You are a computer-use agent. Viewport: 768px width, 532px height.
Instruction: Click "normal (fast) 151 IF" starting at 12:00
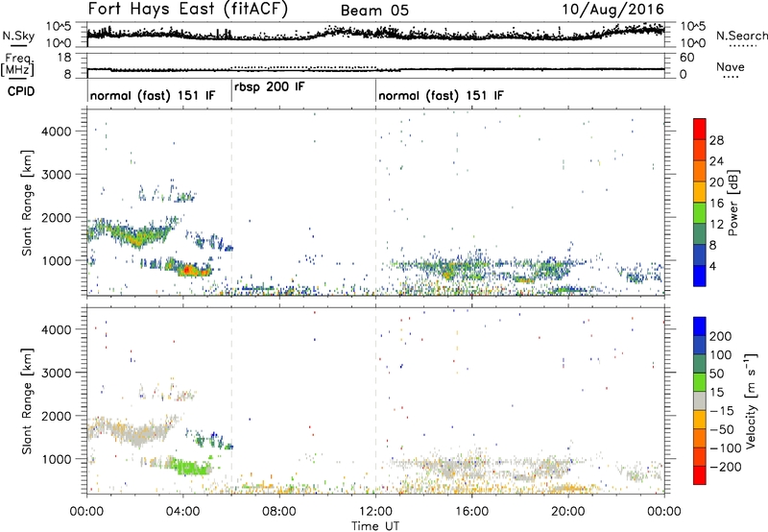coord(441,95)
